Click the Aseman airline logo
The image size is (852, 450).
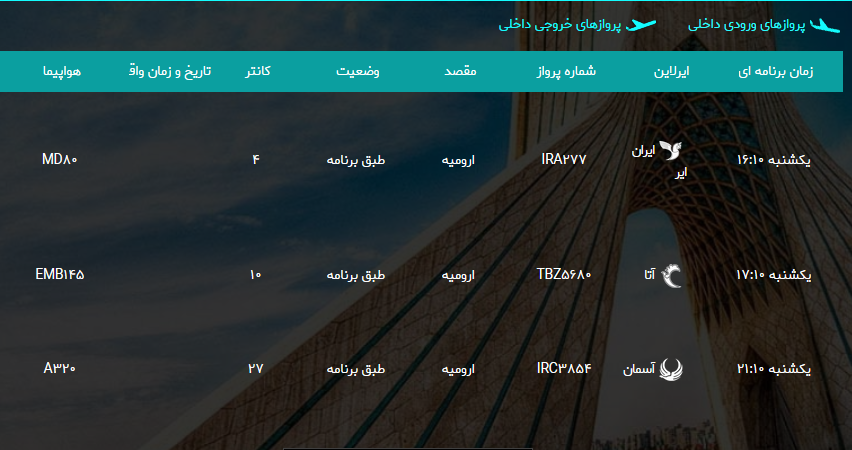point(671,369)
